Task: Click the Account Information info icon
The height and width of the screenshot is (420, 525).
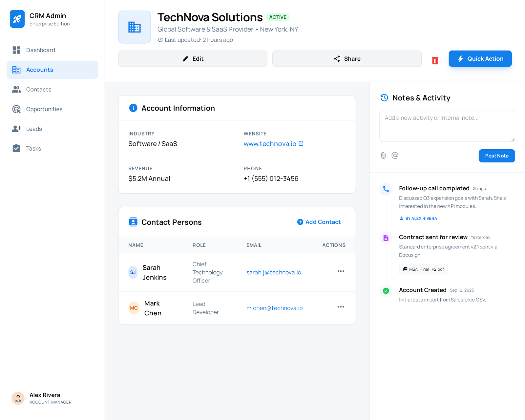Action: (133, 108)
